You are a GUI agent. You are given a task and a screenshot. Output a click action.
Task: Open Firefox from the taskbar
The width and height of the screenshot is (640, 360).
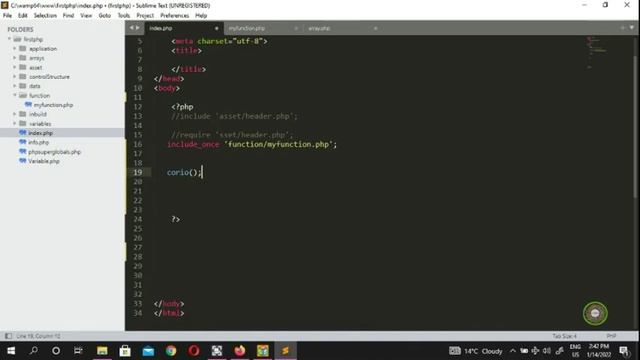(x=240, y=351)
